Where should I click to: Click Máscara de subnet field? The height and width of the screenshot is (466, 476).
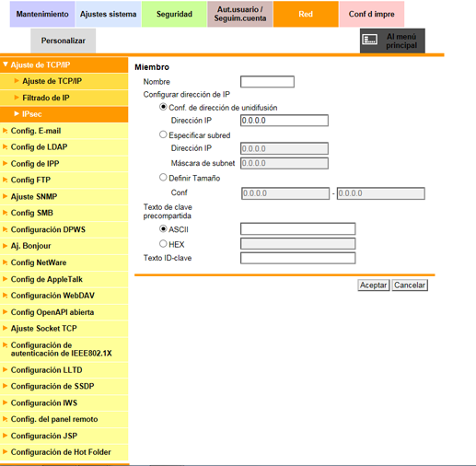(x=284, y=163)
